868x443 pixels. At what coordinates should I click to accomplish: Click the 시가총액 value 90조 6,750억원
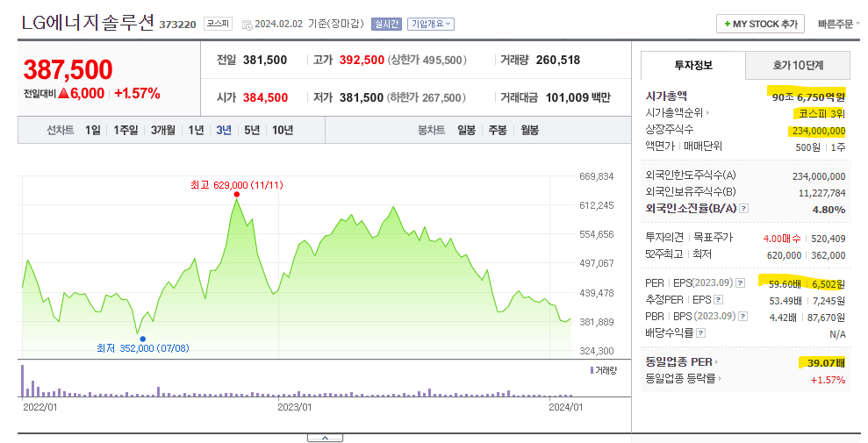pos(808,96)
